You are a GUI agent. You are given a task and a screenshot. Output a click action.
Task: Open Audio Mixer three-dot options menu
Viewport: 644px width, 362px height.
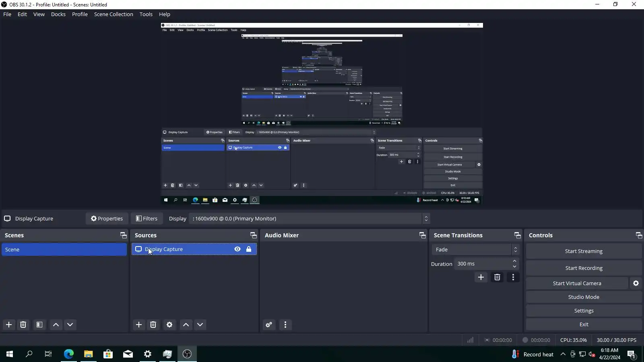click(285, 325)
